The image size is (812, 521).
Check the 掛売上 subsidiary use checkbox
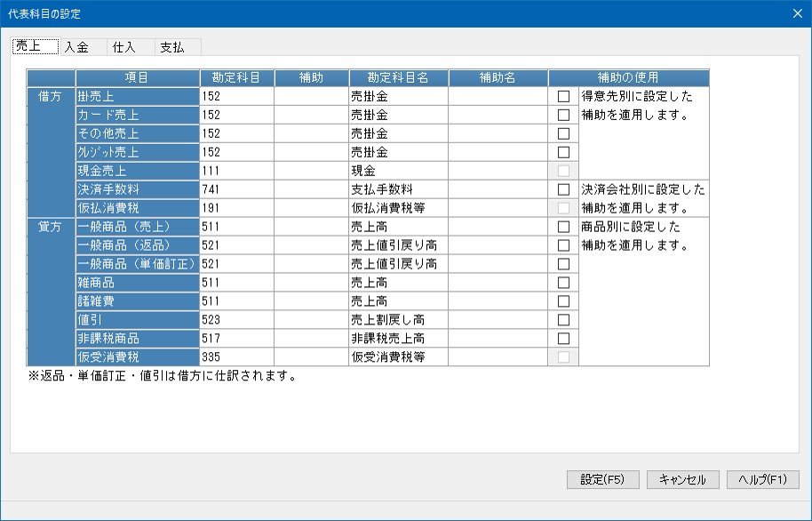tap(563, 96)
